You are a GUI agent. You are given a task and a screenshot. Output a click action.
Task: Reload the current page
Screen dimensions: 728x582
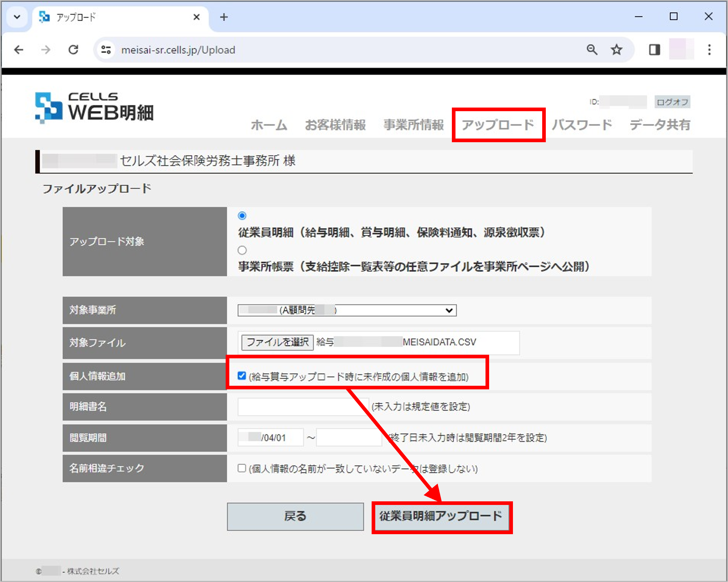tap(73, 50)
